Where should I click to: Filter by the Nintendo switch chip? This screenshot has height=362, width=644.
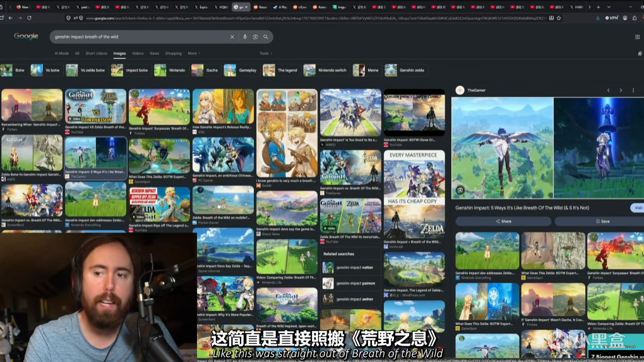click(326, 70)
